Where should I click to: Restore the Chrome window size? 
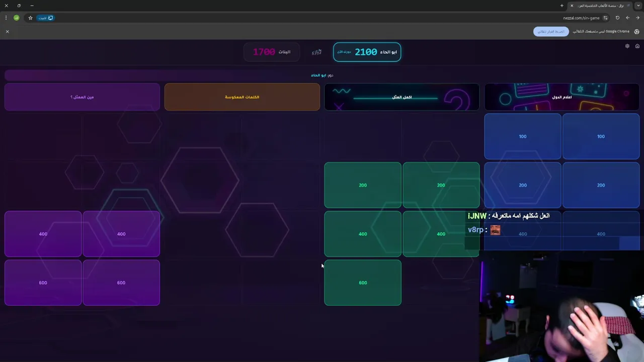tap(19, 6)
